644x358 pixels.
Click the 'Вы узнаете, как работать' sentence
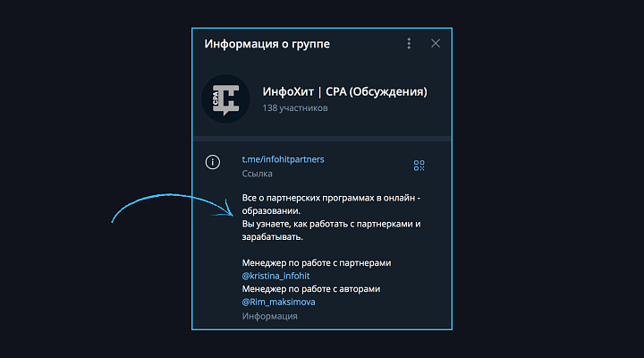(330, 224)
